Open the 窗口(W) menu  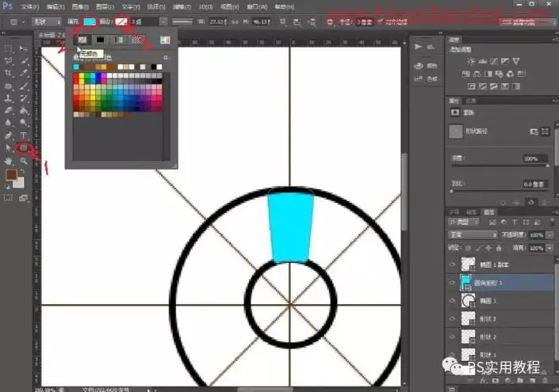(x=257, y=7)
